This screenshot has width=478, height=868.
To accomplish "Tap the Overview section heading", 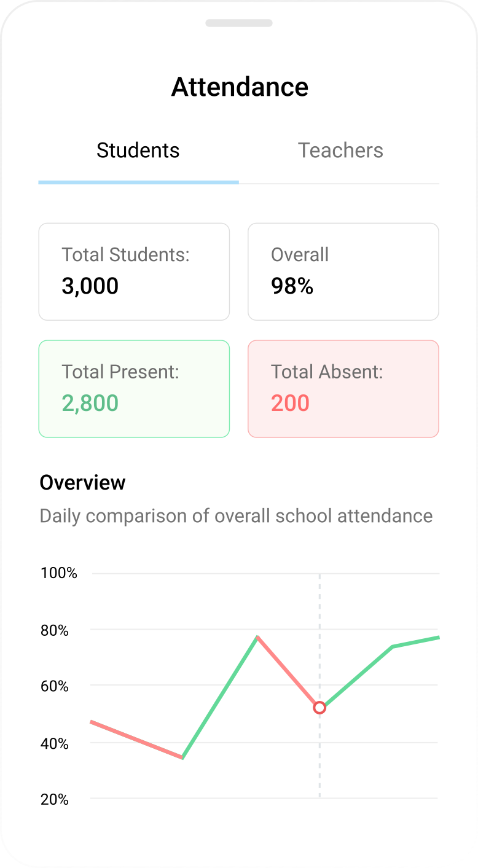I will click(82, 483).
